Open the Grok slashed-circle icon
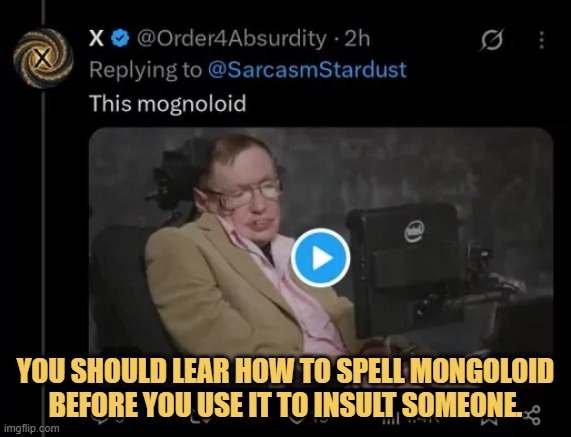 pyautogui.click(x=492, y=39)
